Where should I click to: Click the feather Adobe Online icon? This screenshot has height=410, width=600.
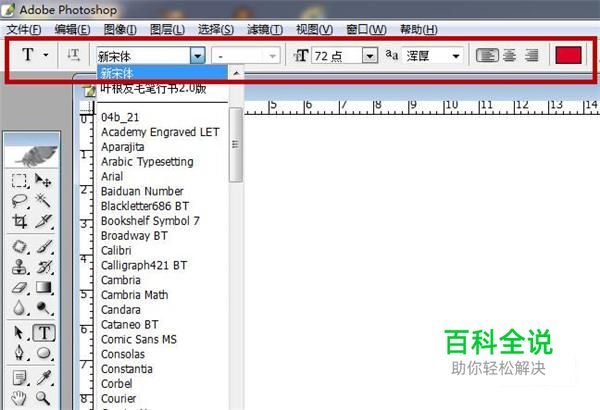click(32, 155)
